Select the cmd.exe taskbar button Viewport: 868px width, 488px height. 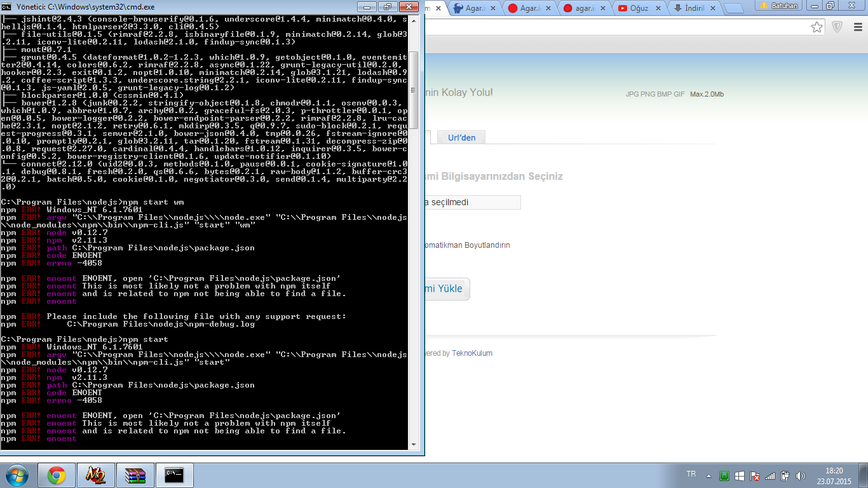pyautogui.click(x=174, y=475)
